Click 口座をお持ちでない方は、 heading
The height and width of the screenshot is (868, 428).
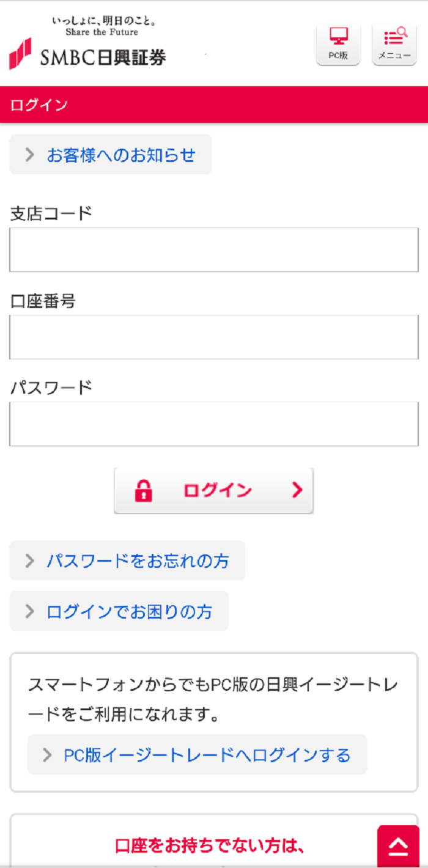pos(210,845)
